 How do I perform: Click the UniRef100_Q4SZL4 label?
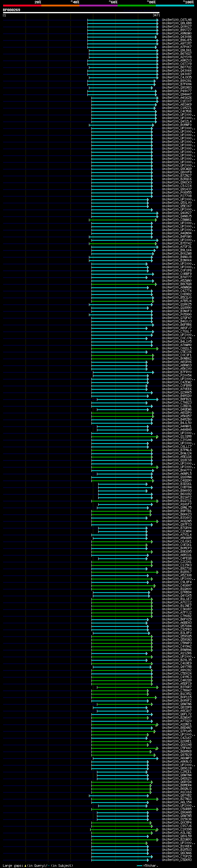coord(177,122)
